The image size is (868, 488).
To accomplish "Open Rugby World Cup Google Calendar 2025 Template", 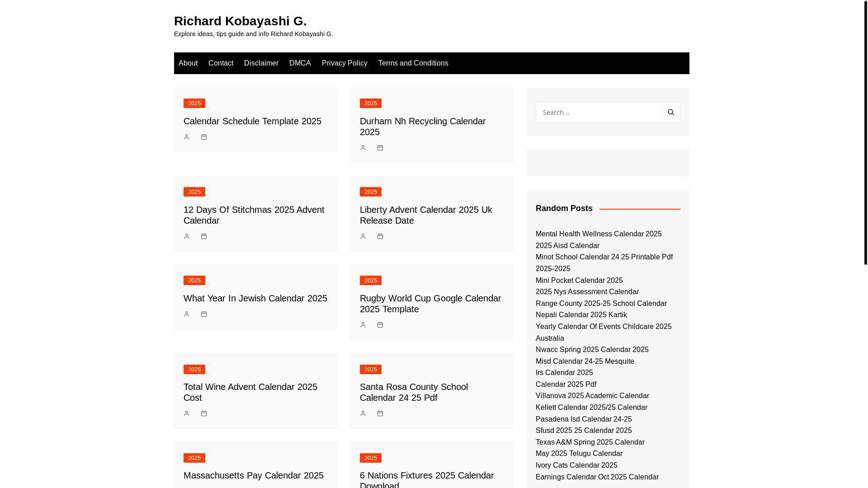I will tap(430, 304).
